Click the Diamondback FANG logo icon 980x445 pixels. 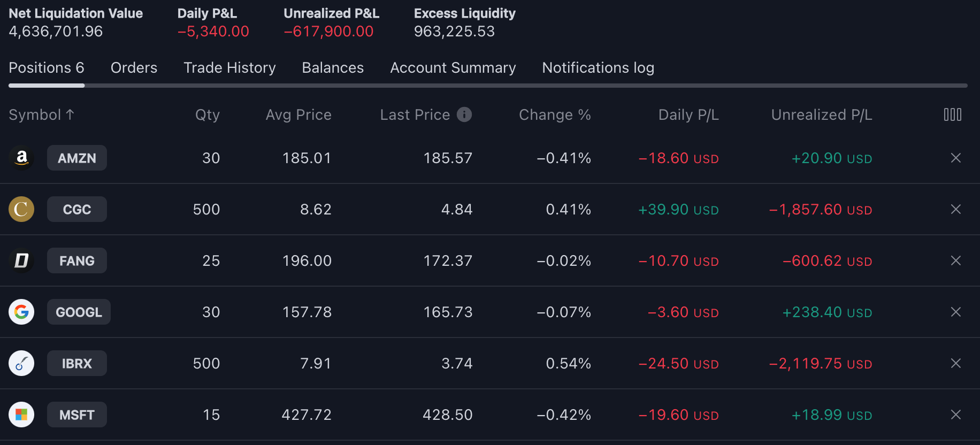click(21, 260)
